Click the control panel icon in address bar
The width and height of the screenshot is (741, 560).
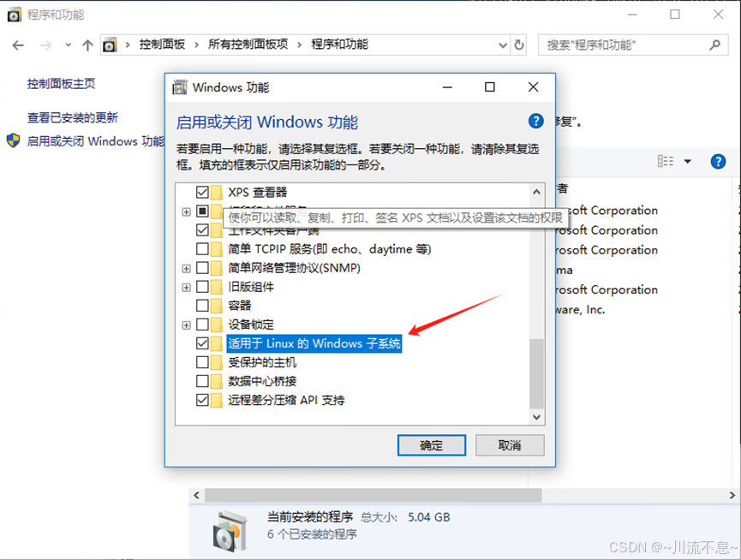(110, 45)
